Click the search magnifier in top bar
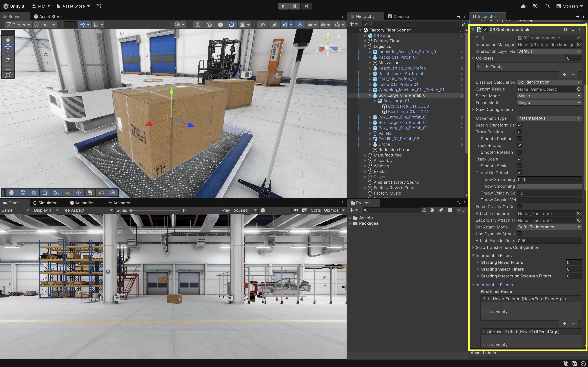The width and height of the screenshot is (588, 367). [x=548, y=6]
